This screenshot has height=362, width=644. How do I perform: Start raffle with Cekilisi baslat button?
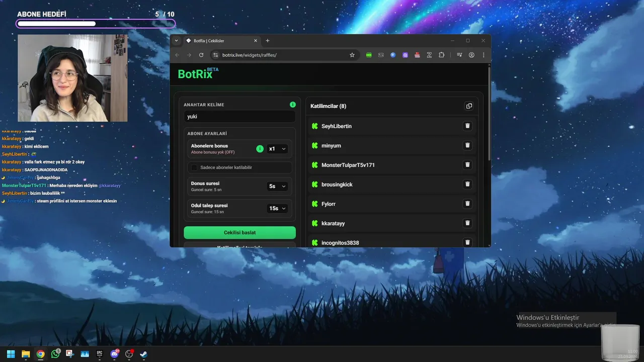click(x=239, y=232)
